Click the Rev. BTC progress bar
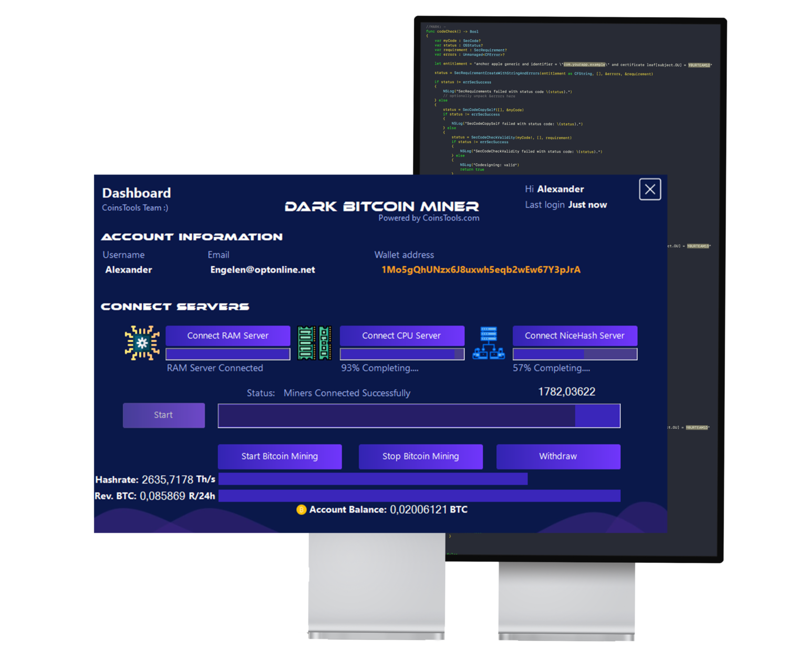807x672 pixels. [419, 496]
